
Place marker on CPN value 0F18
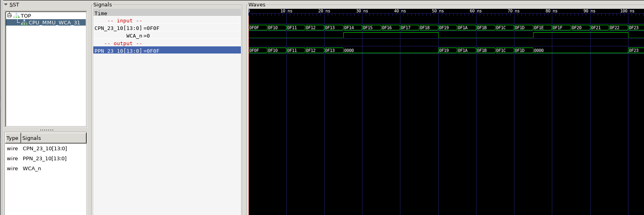[429, 28]
